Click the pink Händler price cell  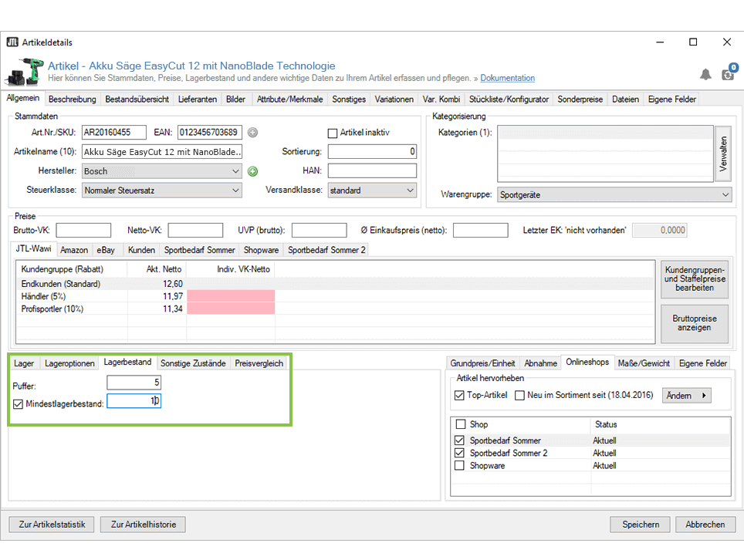coord(231,296)
